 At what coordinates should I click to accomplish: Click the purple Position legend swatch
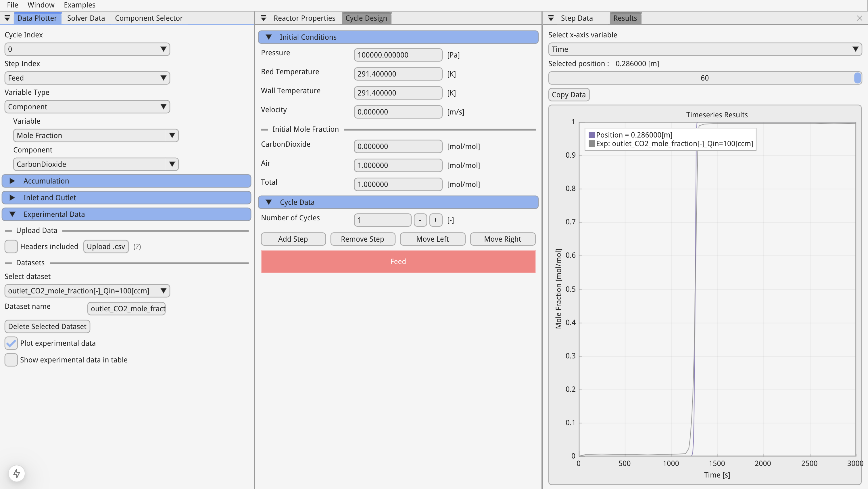pos(591,135)
